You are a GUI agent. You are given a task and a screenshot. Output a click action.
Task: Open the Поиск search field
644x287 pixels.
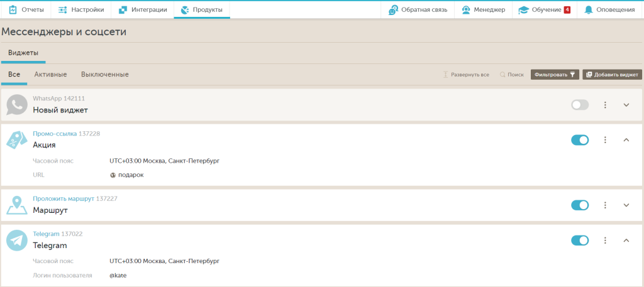pos(512,75)
